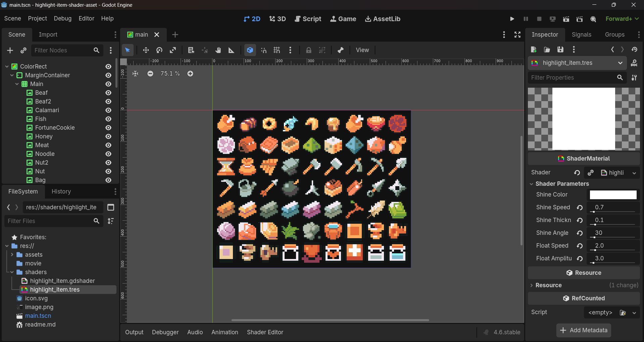Hide the Beaf node
This screenshot has height=342, width=644.
coord(108,93)
